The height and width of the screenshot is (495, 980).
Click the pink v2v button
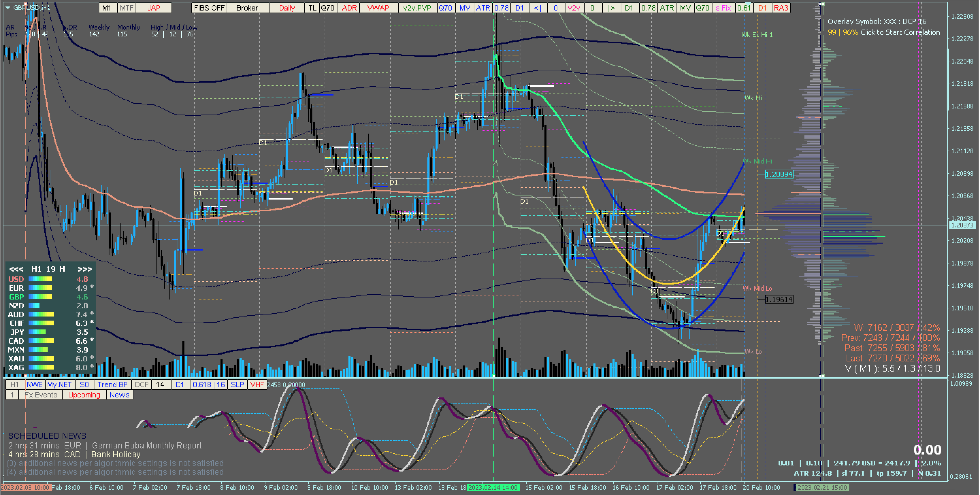[x=574, y=8]
